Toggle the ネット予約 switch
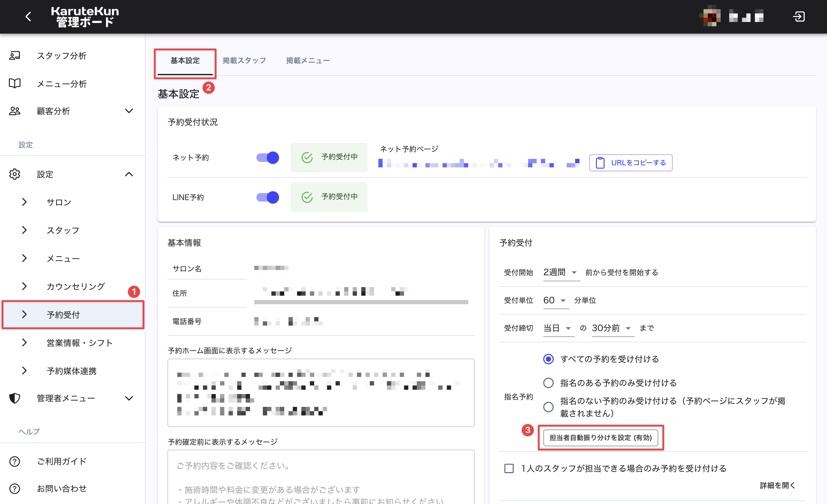Screen dimensions: 827x504 coord(267,157)
